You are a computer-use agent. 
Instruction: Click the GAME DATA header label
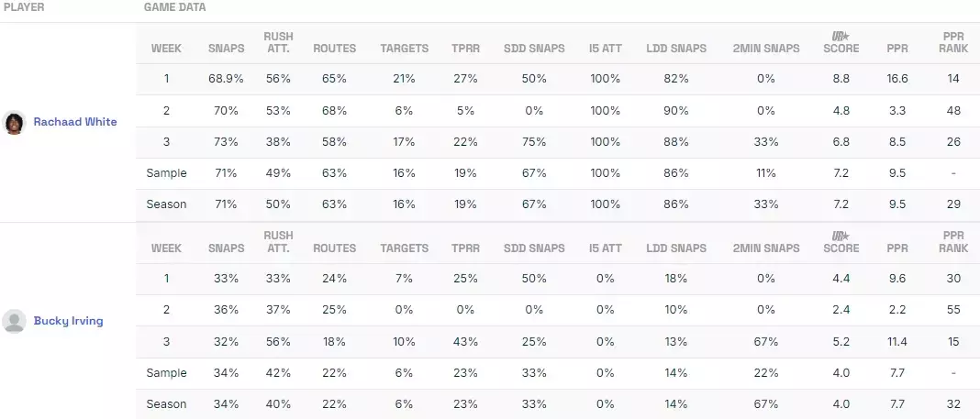click(x=175, y=7)
